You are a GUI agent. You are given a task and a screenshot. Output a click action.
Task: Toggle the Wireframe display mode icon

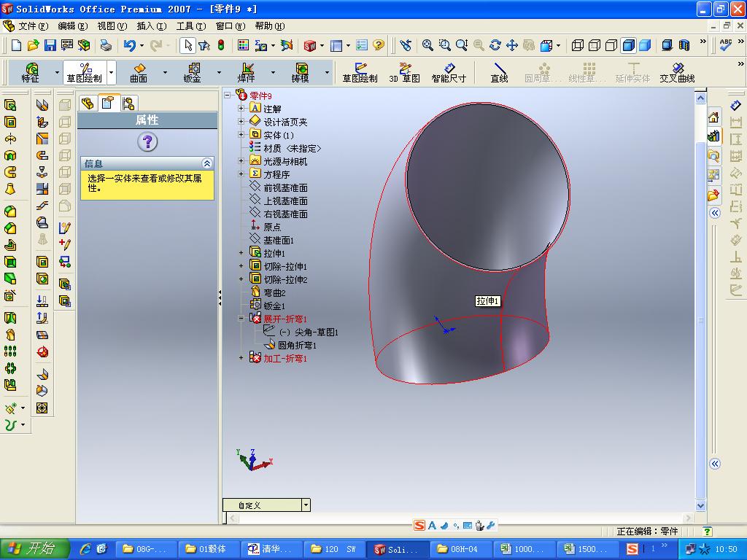point(578,45)
